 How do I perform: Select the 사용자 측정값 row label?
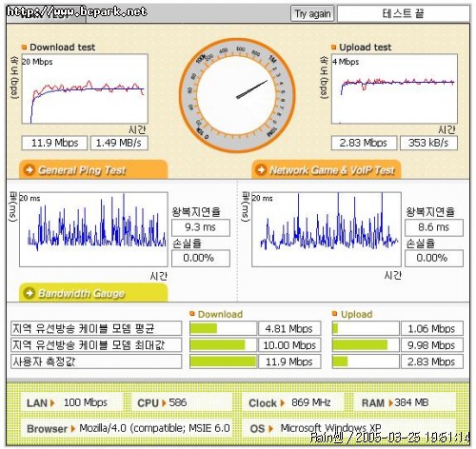[96, 361]
